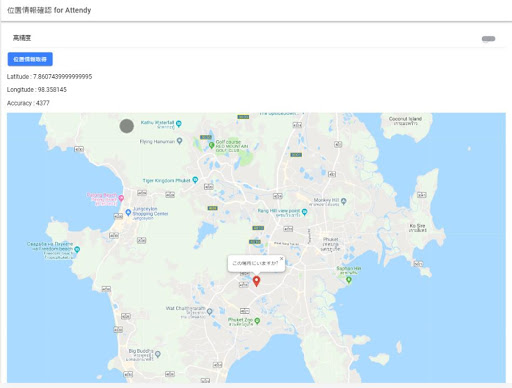This screenshot has height=388, width=512.
Task: Open Red Mountain Golf Club marker
Action: [211, 145]
